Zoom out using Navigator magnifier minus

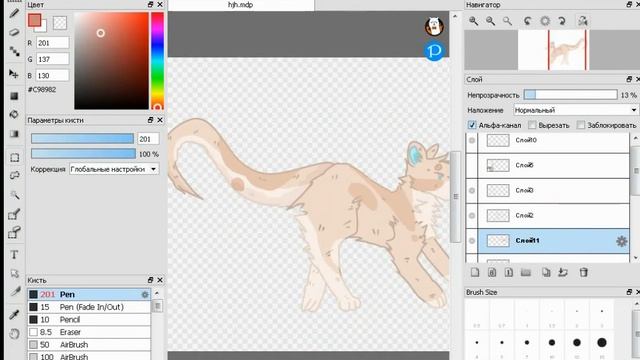490,21
